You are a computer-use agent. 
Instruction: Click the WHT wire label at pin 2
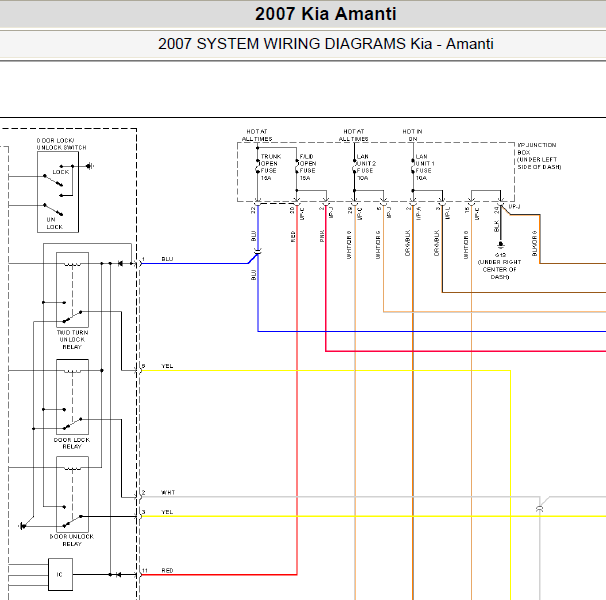click(x=168, y=493)
